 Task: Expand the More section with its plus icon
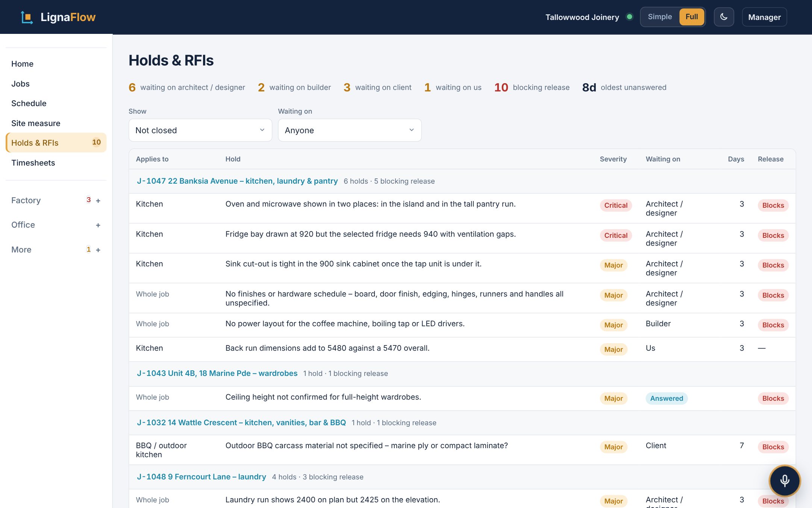tap(98, 250)
